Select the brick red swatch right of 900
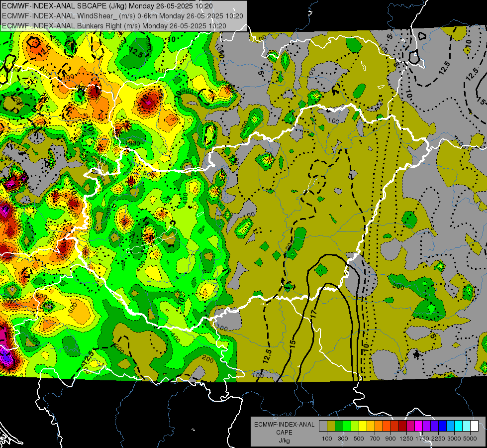The image size is (487, 448). pos(395,426)
